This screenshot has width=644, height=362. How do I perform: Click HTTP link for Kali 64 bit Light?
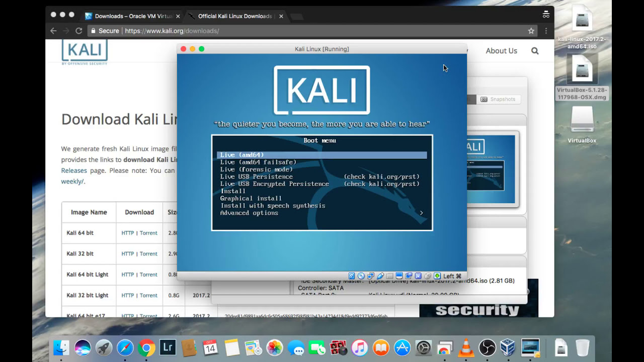point(128,275)
